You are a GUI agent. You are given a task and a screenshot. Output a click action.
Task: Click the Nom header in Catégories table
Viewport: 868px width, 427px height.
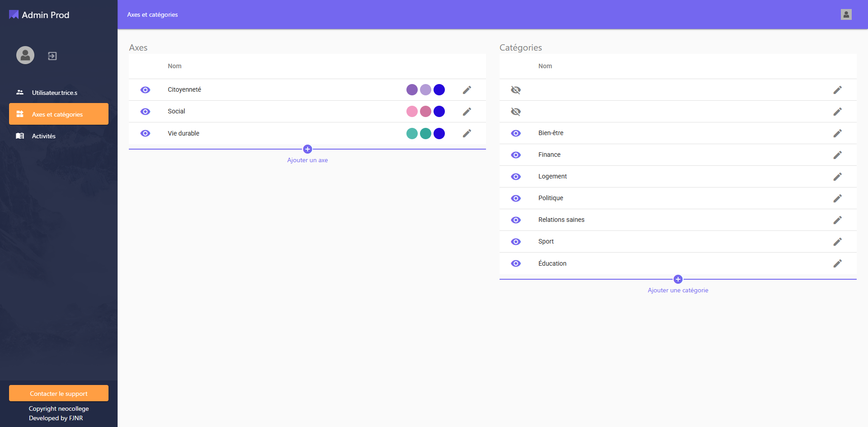point(545,66)
